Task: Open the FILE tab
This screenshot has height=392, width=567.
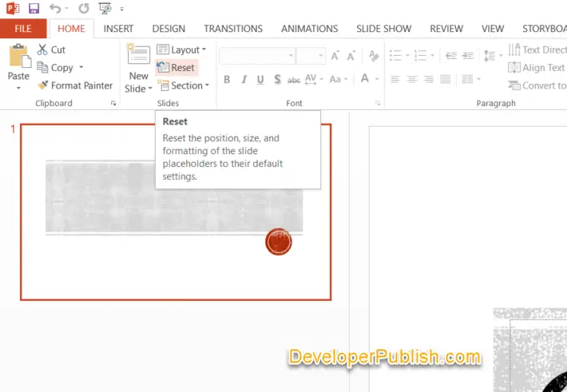Action: pos(23,29)
